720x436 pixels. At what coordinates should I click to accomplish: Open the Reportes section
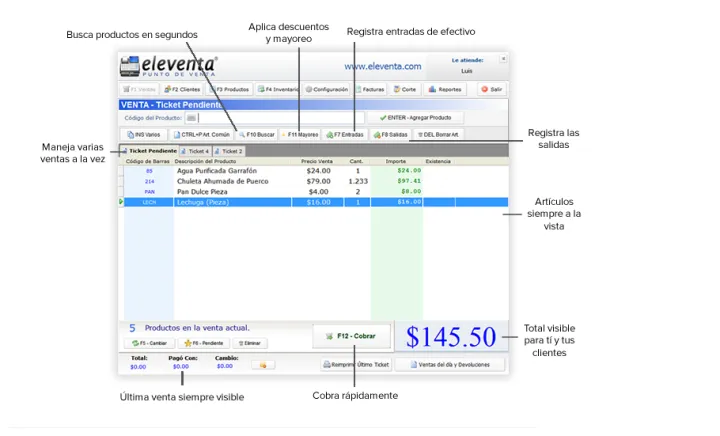[x=446, y=89]
